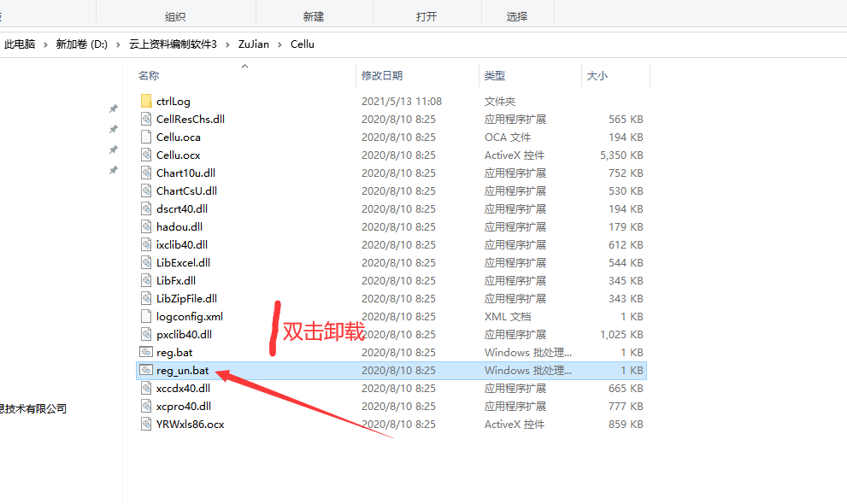Click the logconfig.xml document icon
847x504 pixels.
coord(146,317)
